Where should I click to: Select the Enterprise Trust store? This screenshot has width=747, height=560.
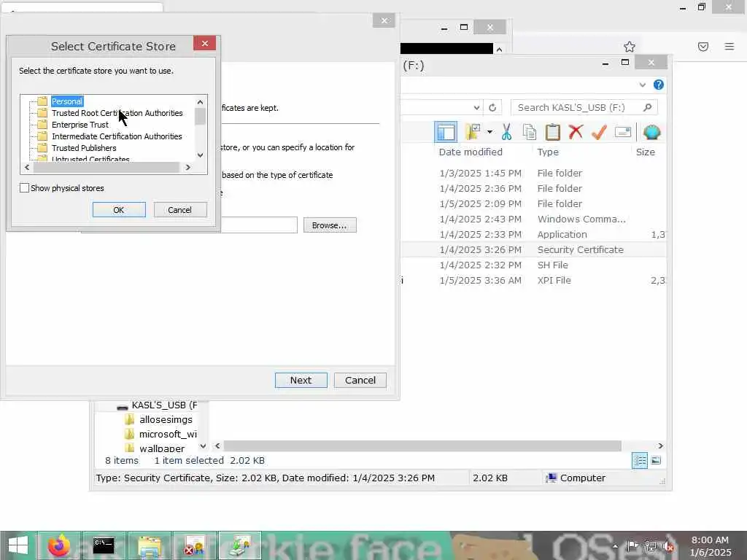tap(80, 125)
